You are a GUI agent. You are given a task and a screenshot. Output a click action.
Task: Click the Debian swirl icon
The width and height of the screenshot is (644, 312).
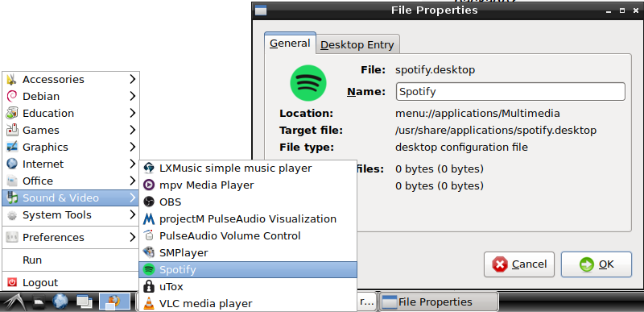[12, 96]
